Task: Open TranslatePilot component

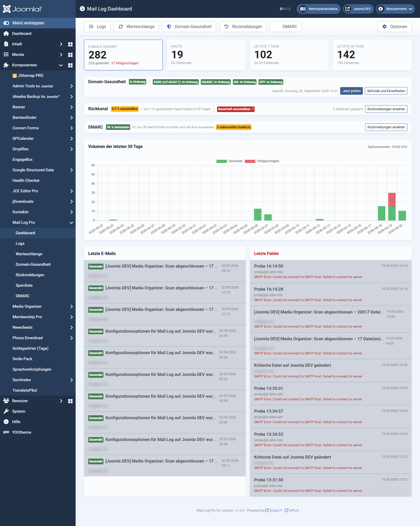Action: (x=25, y=390)
